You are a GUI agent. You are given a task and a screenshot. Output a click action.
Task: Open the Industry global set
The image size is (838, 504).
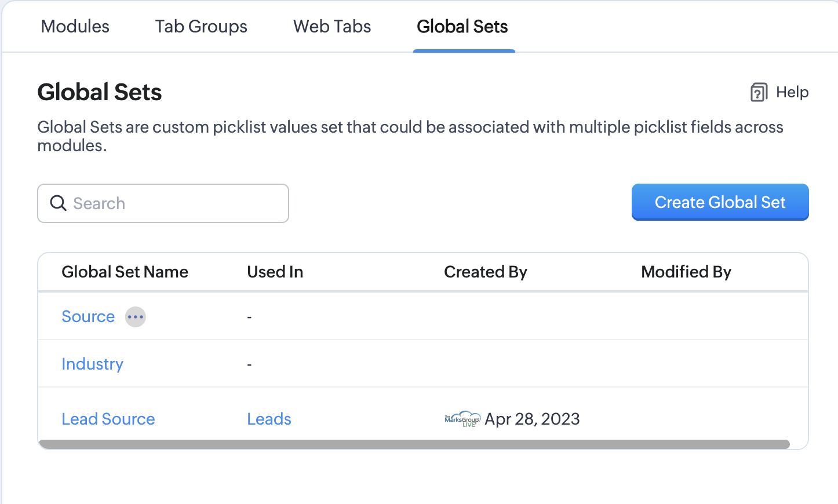click(x=92, y=364)
